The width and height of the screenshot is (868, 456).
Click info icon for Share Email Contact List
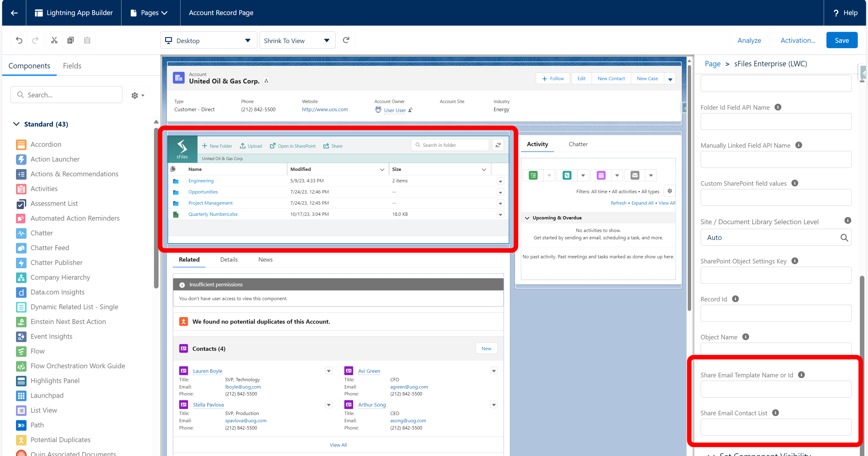776,413
